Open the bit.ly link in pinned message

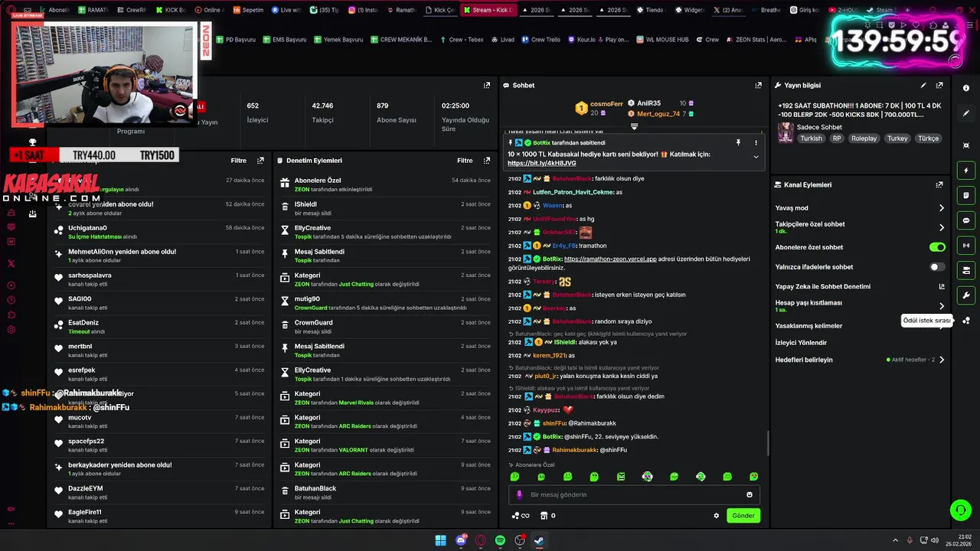(541, 164)
